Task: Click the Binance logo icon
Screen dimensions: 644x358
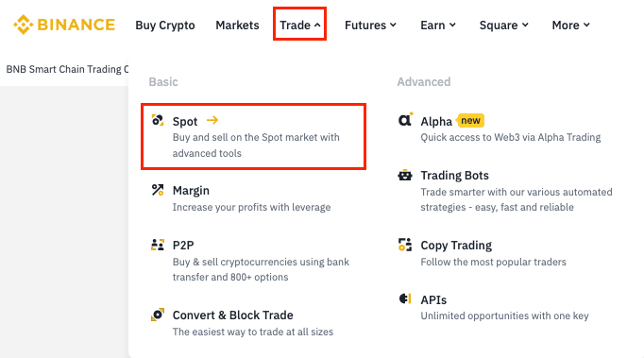Action: 24,25
